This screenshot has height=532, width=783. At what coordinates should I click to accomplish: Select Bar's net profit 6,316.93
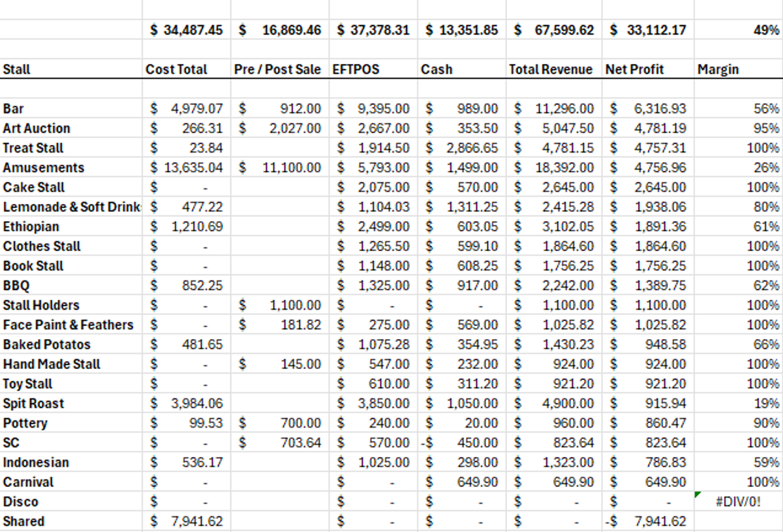tap(648, 109)
